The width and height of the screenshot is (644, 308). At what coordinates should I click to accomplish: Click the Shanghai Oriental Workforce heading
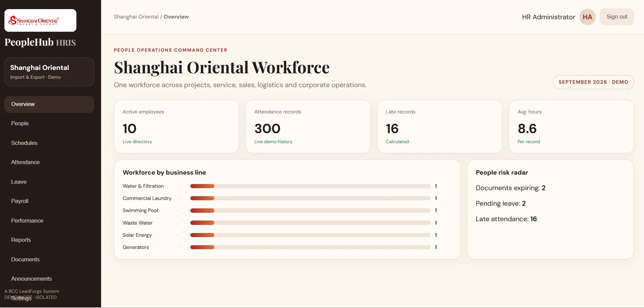click(x=222, y=67)
